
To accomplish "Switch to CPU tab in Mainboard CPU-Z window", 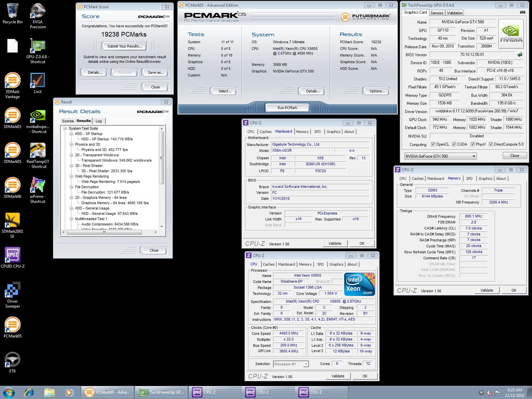I will pyautogui.click(x=251, y=132).
